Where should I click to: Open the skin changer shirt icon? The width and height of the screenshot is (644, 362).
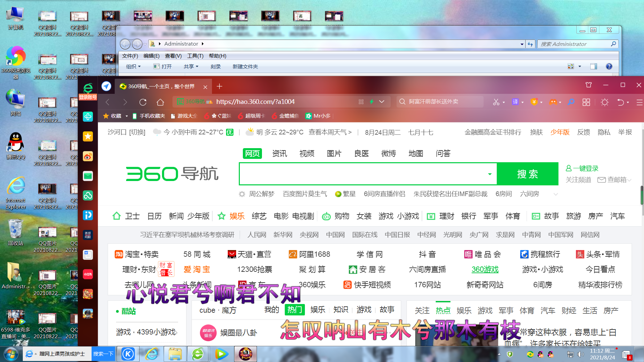[x=589, y=85]
